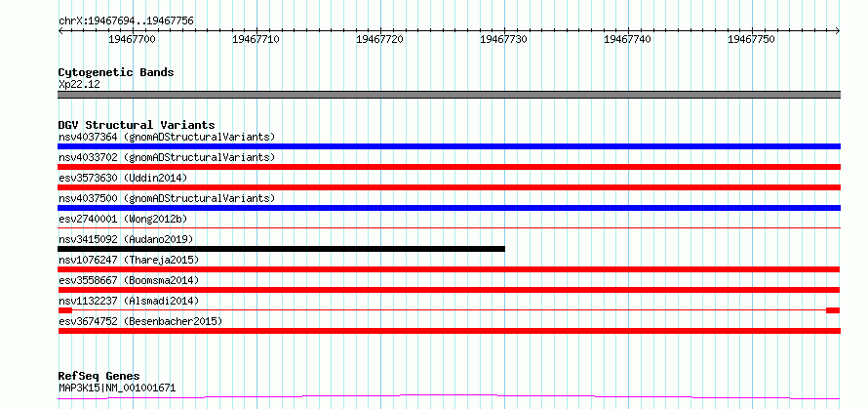Click ruler position 19467750 label
Image resolution: width=868 pixels, height=409 pixels.
(x=752, y=39)
